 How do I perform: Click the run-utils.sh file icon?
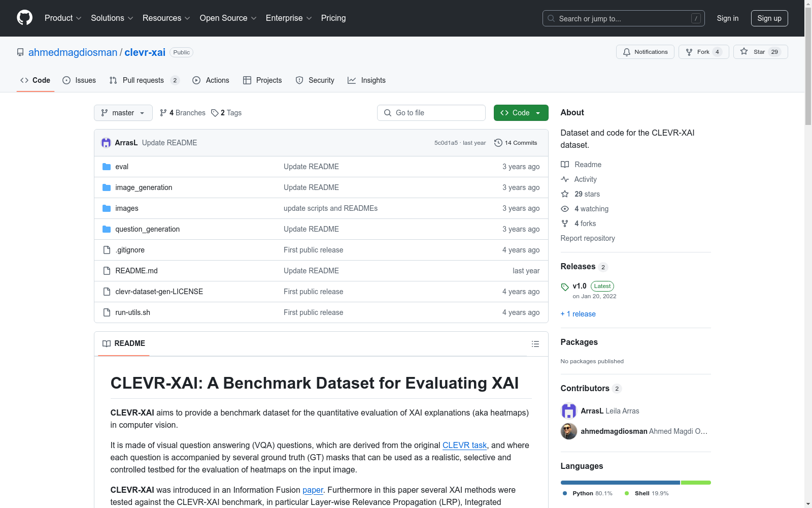tap(107, 312)
